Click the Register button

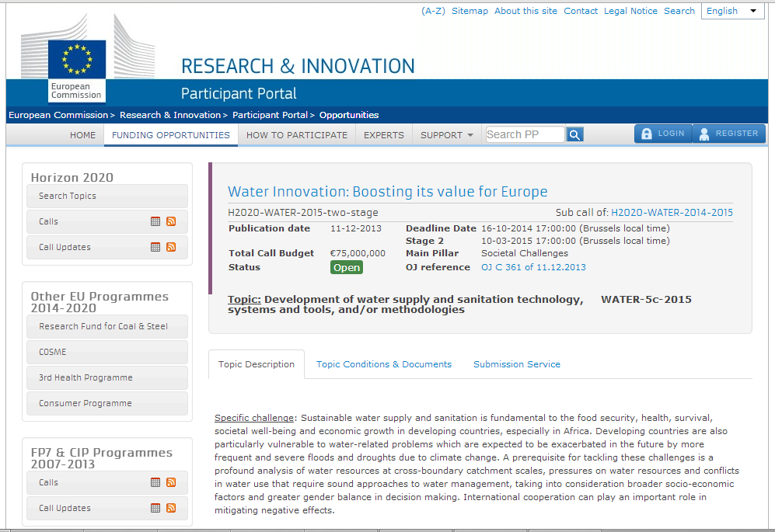point(728,134)
